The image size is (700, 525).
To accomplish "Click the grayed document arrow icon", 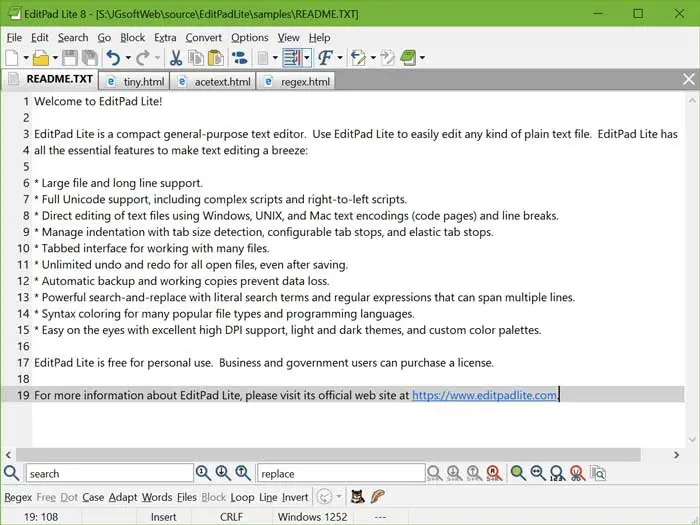I will click(x=387, y=58).
